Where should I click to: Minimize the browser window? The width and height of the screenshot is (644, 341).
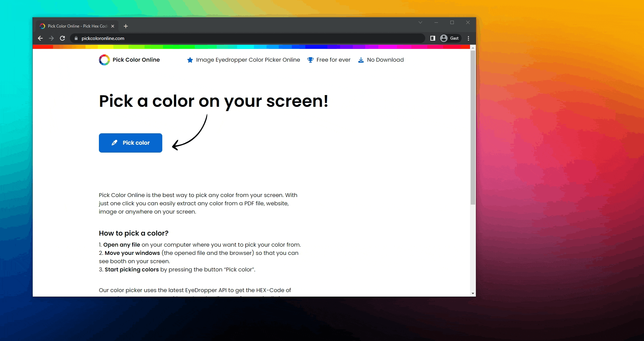coord(436,22)
